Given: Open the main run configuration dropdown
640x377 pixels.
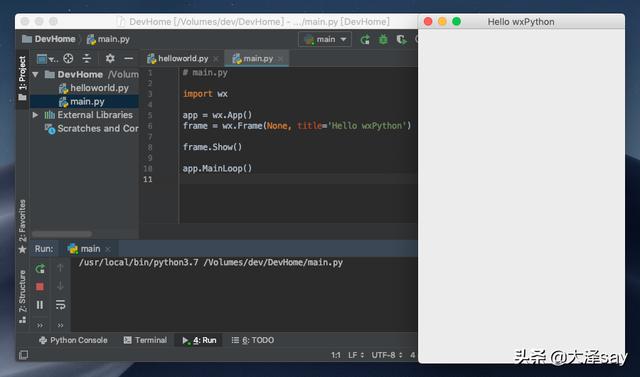Looking at the screenshot, I should click(325, 40).
